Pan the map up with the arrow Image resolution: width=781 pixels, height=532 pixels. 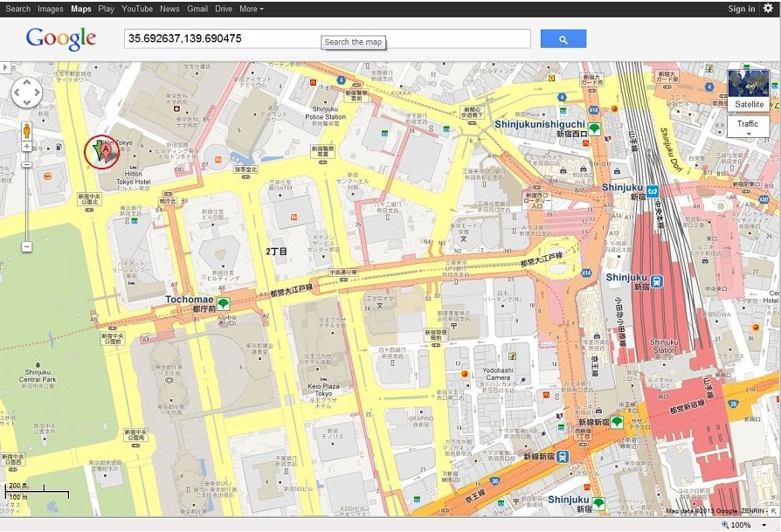pyautogui.click(x=27, y=83)
